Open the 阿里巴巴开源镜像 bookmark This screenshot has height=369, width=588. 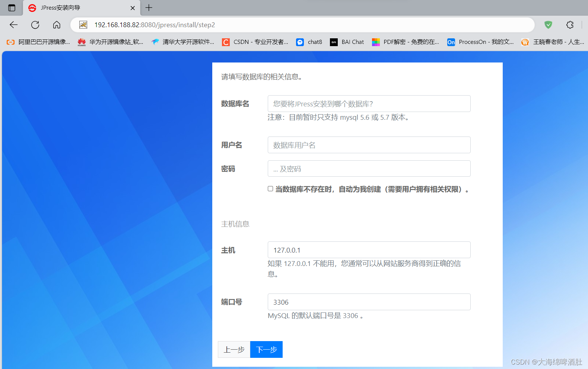click(38, 42)
